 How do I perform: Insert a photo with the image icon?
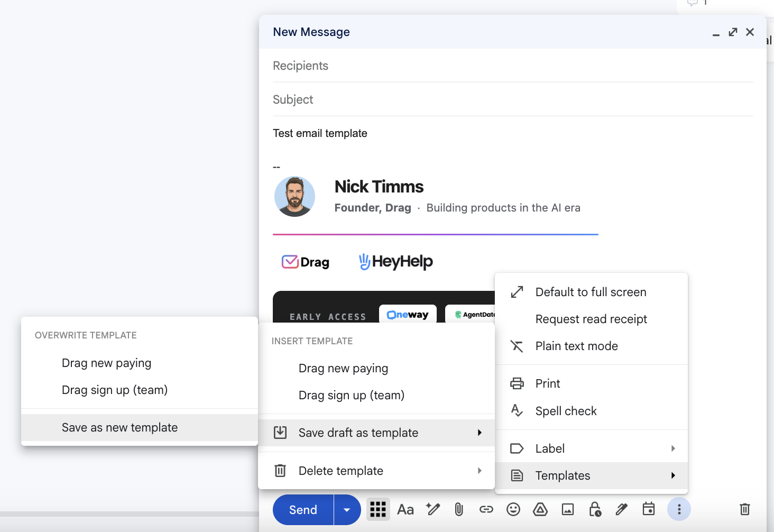[x=568, y=509]
